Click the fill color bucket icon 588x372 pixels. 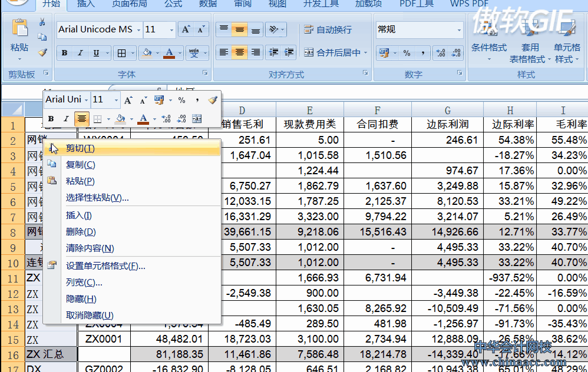click(146, 53)
